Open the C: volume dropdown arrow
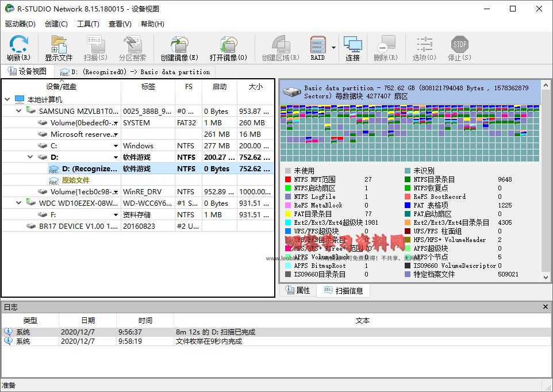This screenshot has width=553, height=392. click(116, 146)
